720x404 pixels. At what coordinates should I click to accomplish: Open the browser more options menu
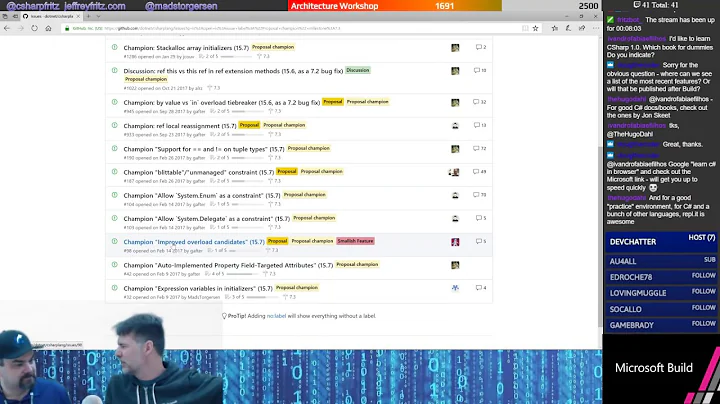[x=596, y=28]
